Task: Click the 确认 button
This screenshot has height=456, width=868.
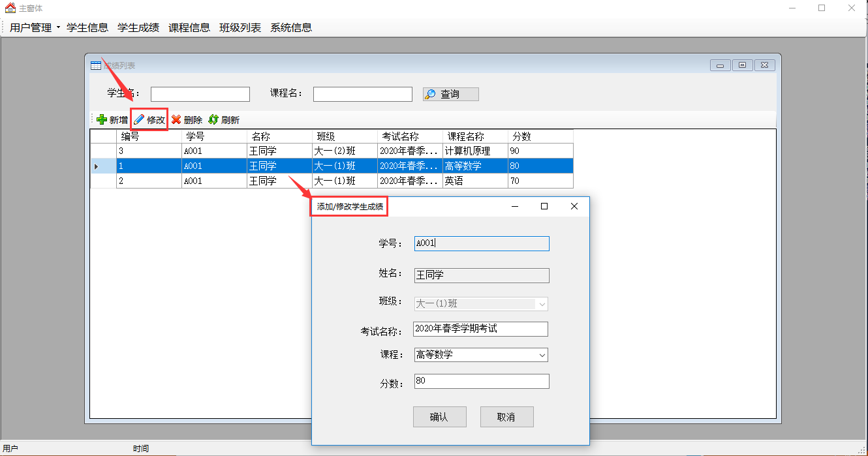Action: pyautogui.click(x=440, y=417)
